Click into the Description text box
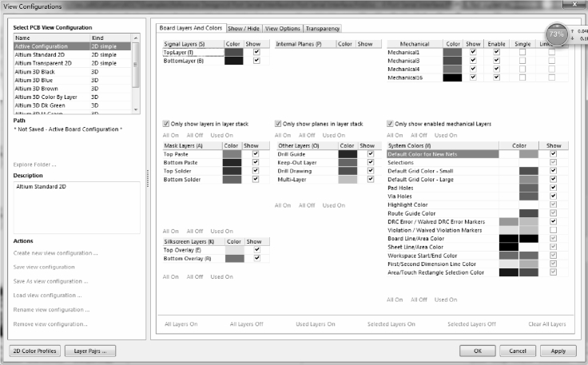This screenshot has width=588, height=365. pos(77,208)
